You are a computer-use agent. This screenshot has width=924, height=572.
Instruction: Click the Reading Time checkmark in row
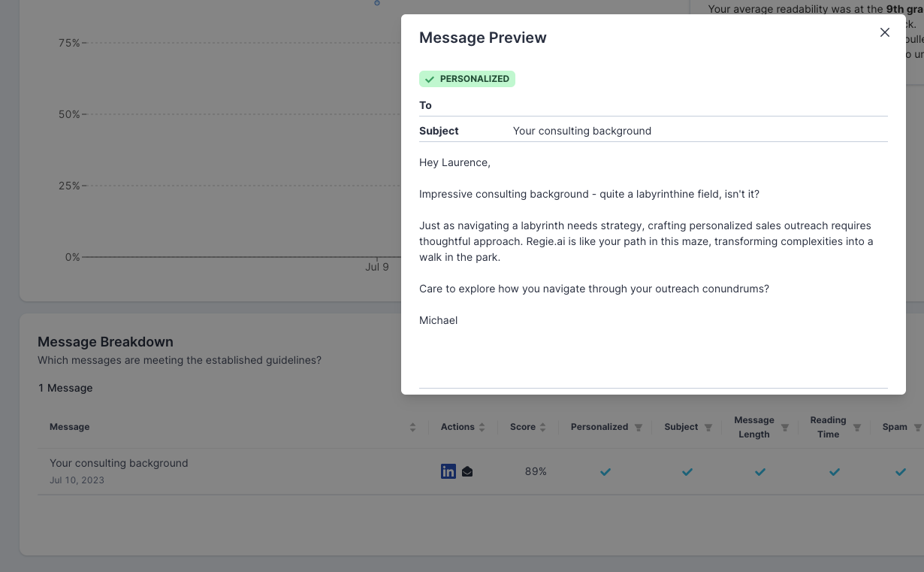click(835, 472)
